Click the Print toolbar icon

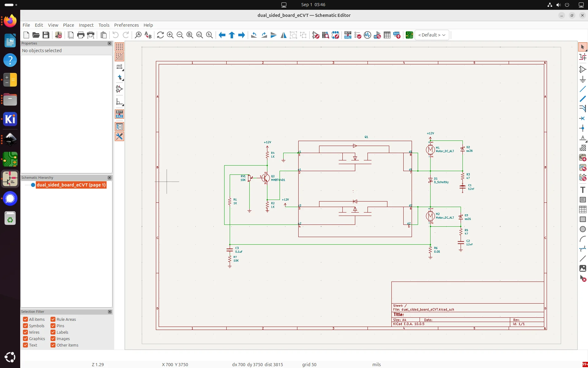tap(81, 35)
